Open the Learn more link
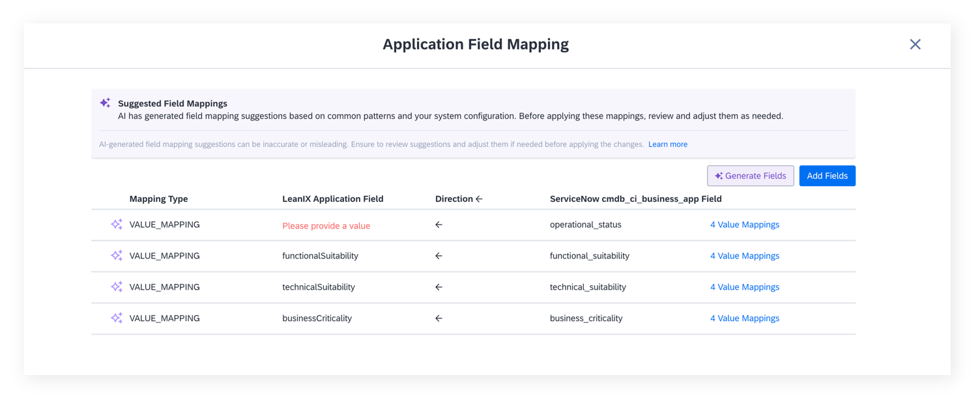The width and height of the screenshot is (980, 405). [x=667, y=145]
